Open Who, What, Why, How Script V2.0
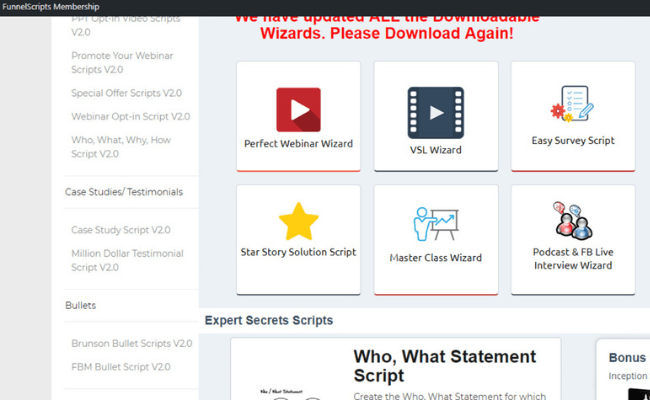This screenshot has width=650, height=400. [121, 147]
